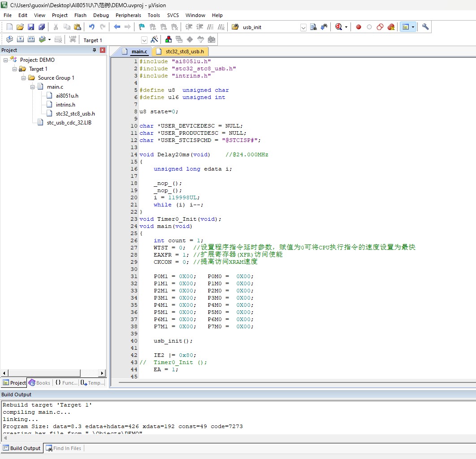The height and width of the screenshot is (459, 476).
Task: Open window layout dropdown arrow
Action: [x=413, y=27]
